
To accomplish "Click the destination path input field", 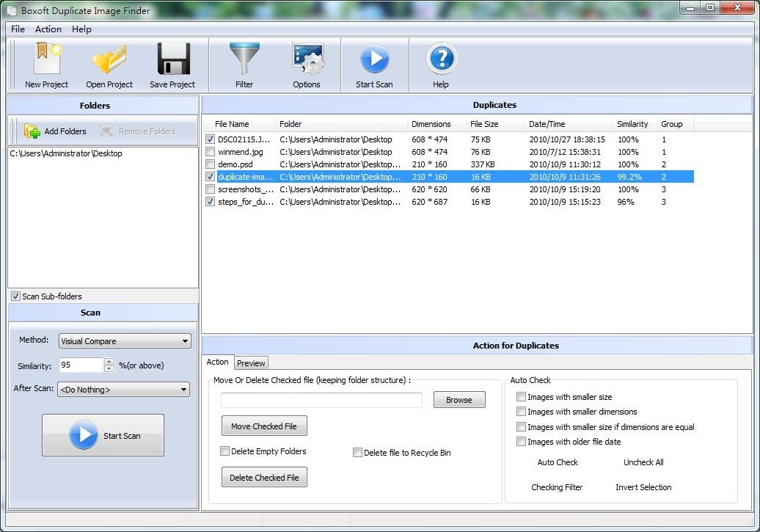I will click(321, 400).
